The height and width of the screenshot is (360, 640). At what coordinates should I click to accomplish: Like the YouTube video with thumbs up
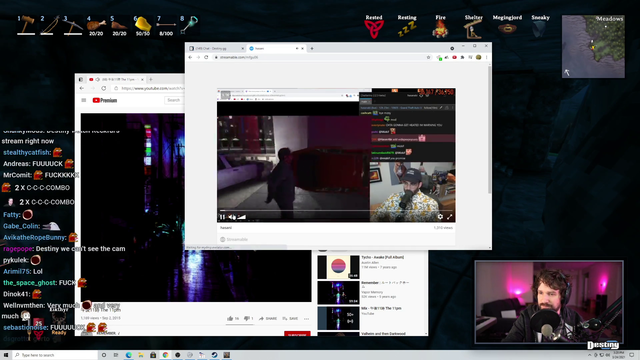click(x=233, y=318)
